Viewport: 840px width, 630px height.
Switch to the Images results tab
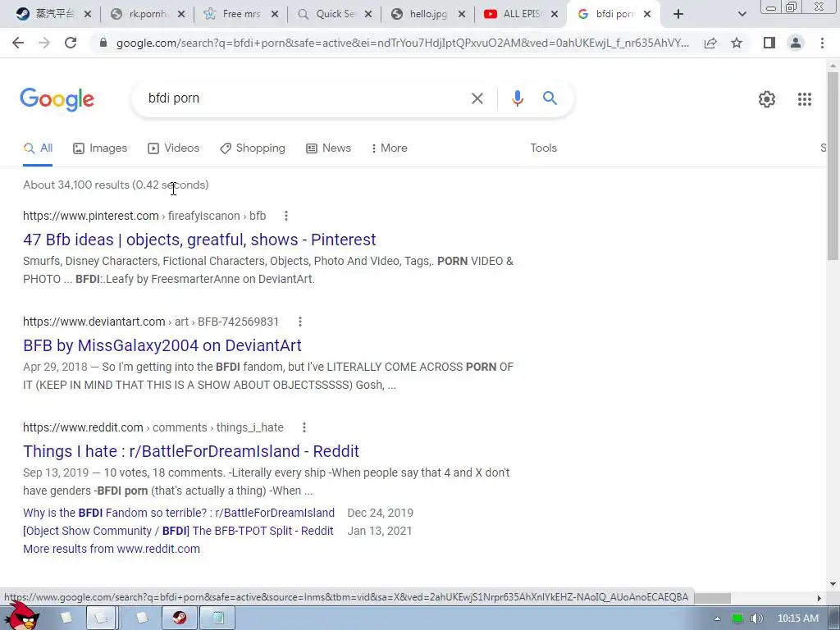pos(100,148)
